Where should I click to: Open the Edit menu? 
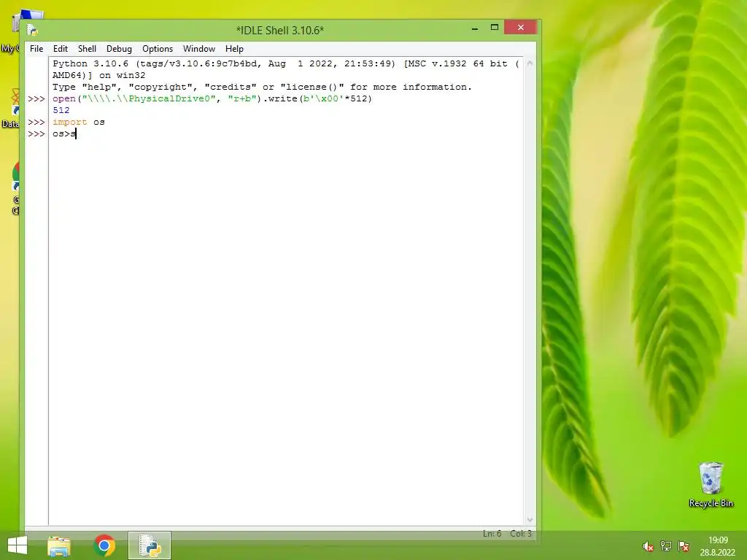coord(60,49)
